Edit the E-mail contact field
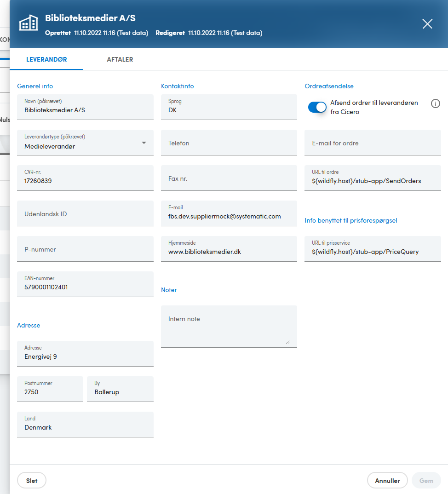 tap(229, 213)
